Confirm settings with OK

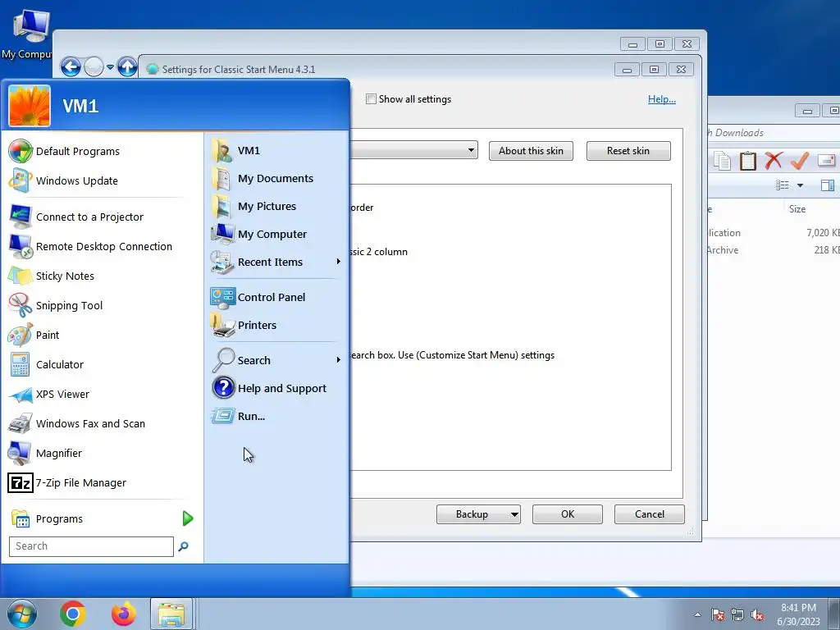pyautogui.click(x=568, y=514)
